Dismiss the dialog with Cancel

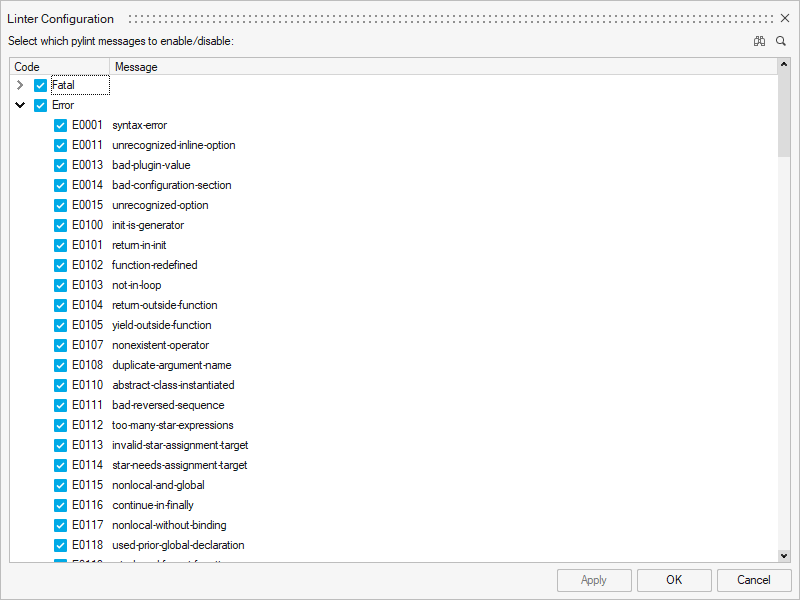point(754,580)
